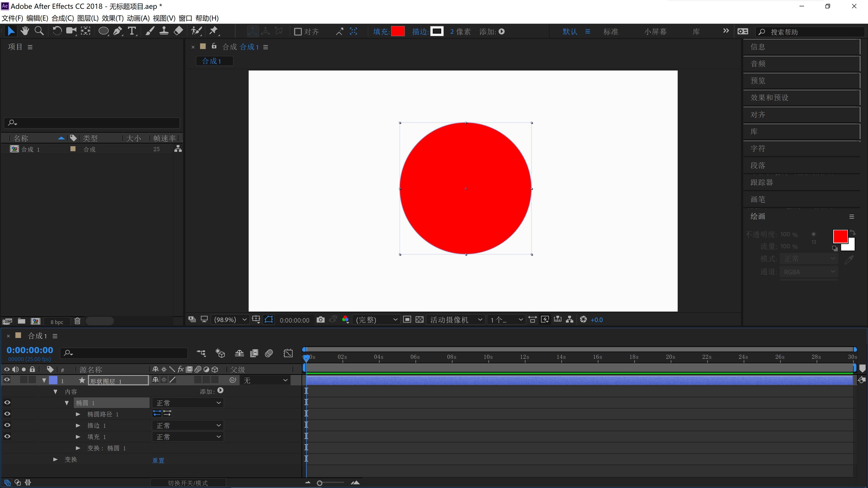Image resolution: width=868 pixels, height=488 pixels.
Task: Pick the Ellipse shape tool
Action: click(x=103, y=31)
